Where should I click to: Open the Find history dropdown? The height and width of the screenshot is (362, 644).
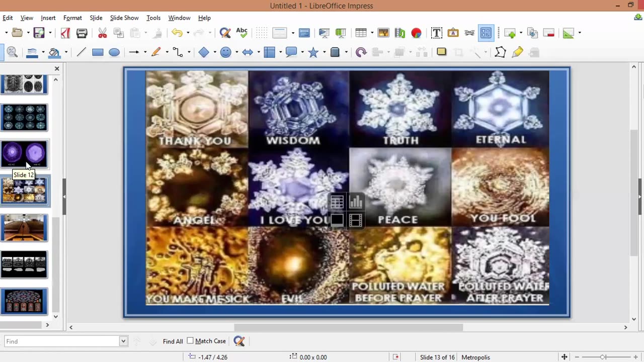[123, 341]
